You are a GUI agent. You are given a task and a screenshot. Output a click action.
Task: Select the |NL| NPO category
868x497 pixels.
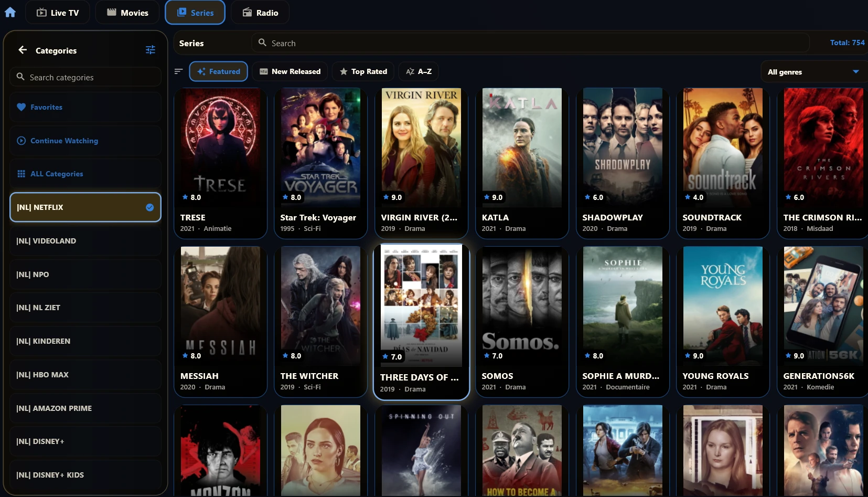[85, 274]
